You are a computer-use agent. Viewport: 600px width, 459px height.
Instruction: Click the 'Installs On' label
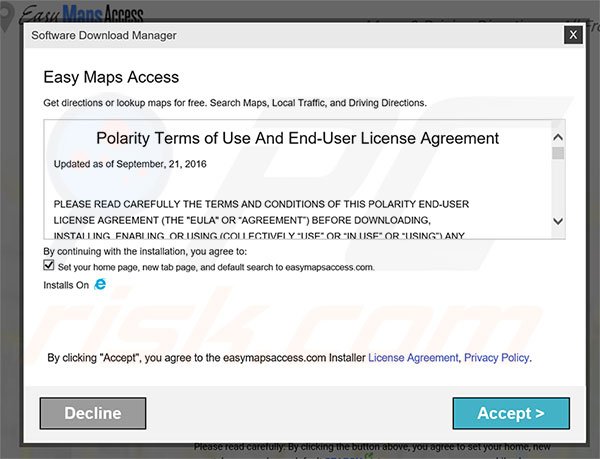point(66,285)
